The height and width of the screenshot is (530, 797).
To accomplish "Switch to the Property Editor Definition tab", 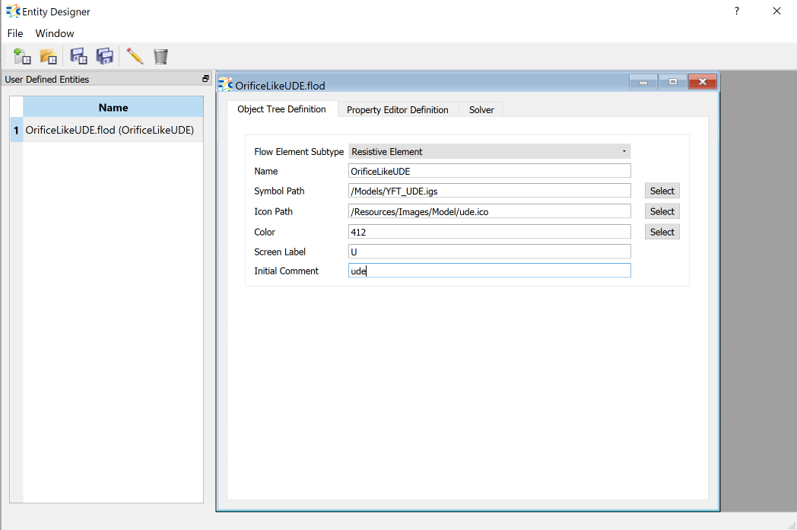I will click(397, 110).
